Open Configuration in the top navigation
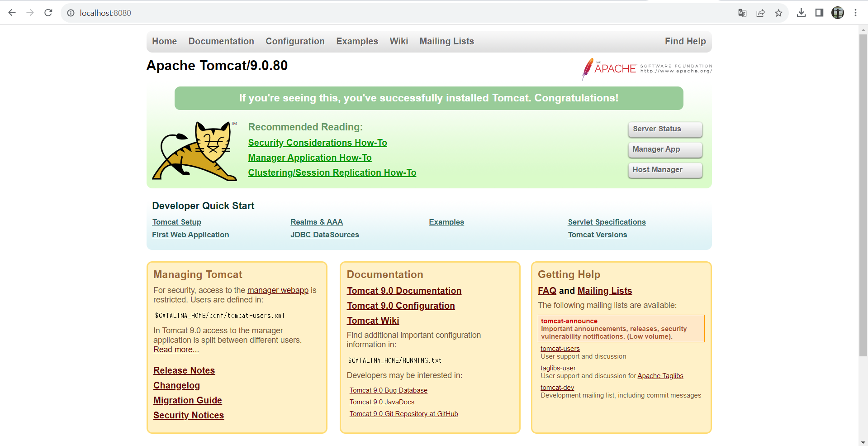Screen dimensions: 868x446 point(295,41)
